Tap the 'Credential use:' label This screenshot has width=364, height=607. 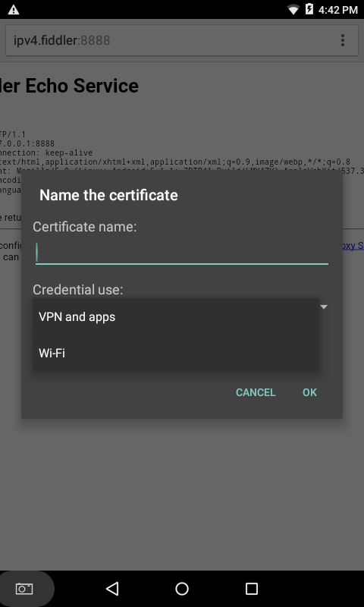coord(78,290)
